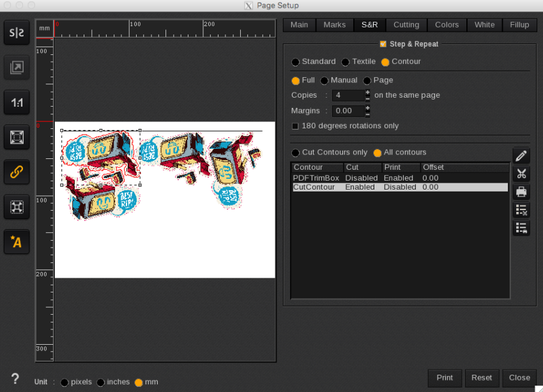Switch to the Cutting tab
Screen dimensions: 543x392
tap(406, 25)
